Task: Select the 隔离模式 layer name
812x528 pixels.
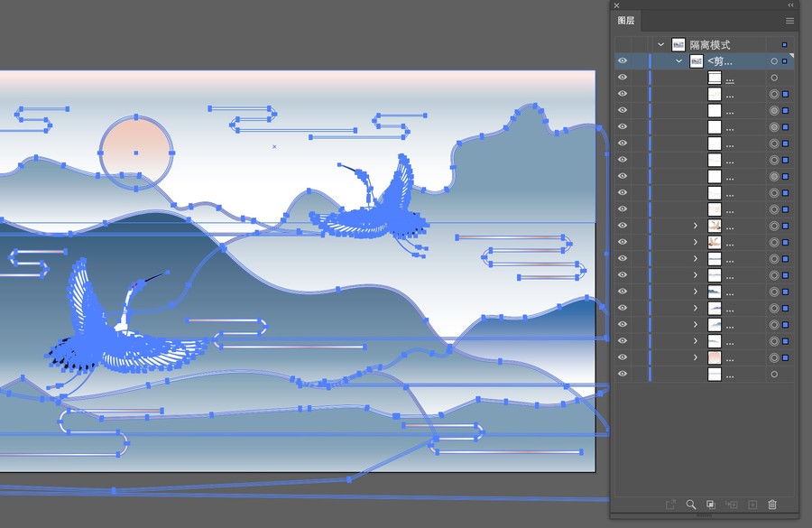Action: point(709,45)
